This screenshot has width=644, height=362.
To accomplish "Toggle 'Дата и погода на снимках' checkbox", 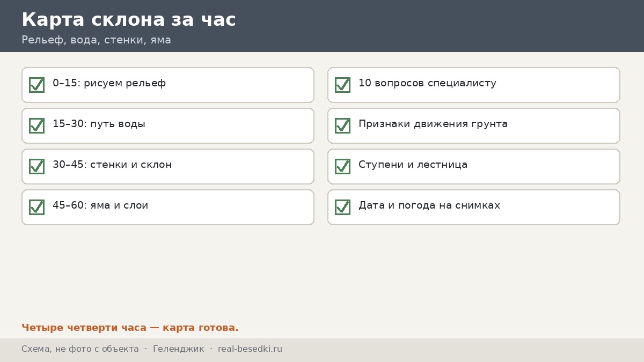I will (342, 207).
